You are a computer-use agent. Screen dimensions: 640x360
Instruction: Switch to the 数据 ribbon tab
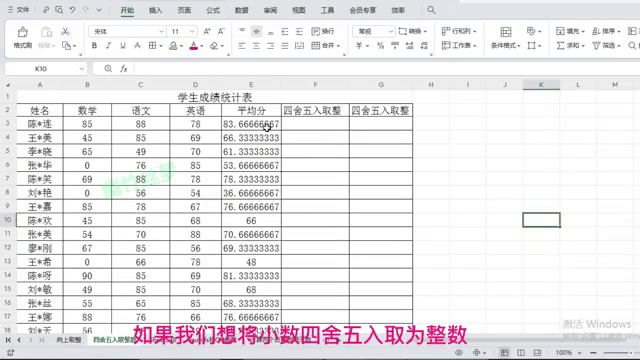(241, 10)
